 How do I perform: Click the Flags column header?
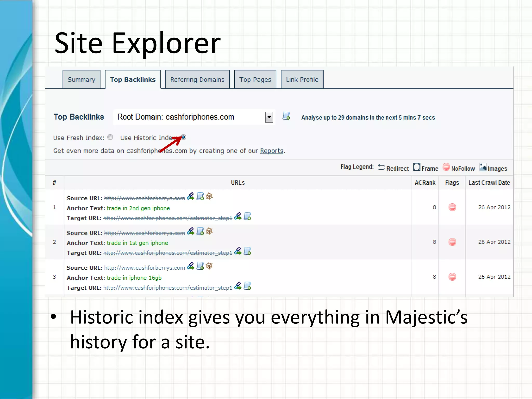[452, 183]
